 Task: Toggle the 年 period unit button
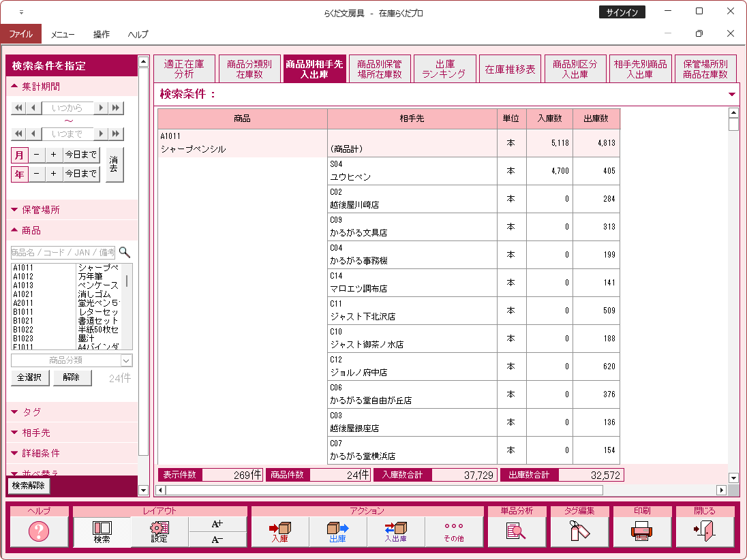tap(19, 174)
